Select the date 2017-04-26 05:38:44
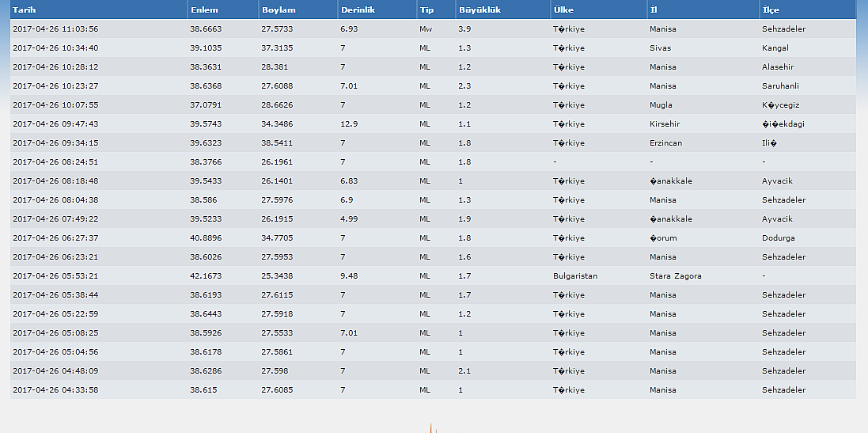This screenshot has height=433, width=868. click(55, 294)
